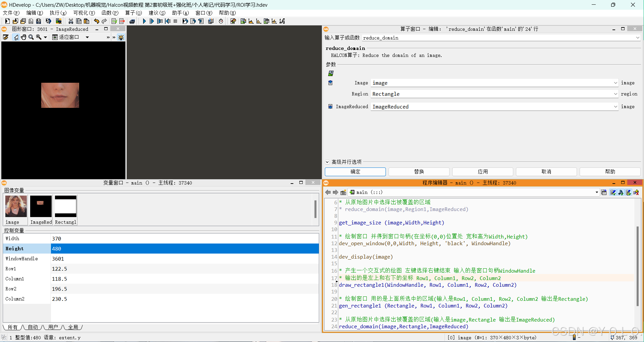Screen dimensions: 644x342
Task: Select the Rectangle variable thumbnail
Action: [x=66, y=210]
